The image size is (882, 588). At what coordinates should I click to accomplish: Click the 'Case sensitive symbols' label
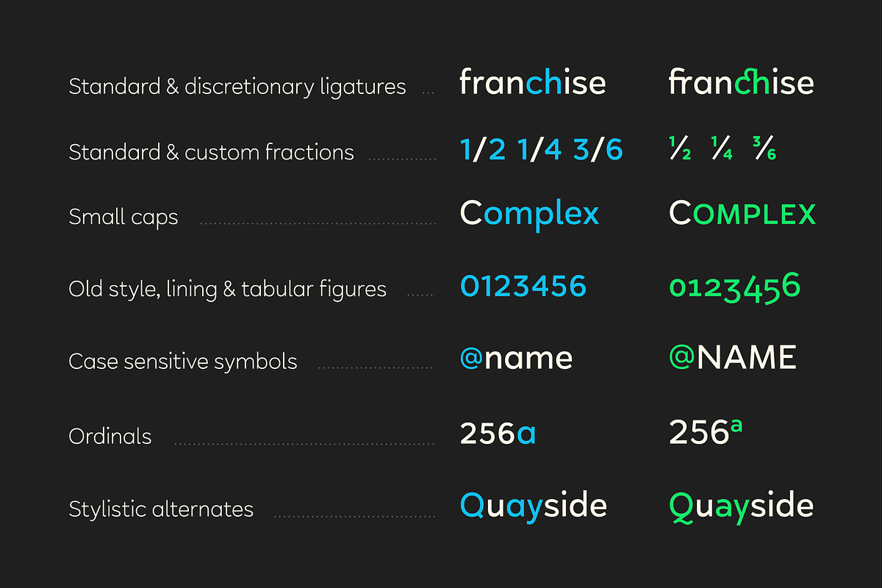(x=183, y=362)
